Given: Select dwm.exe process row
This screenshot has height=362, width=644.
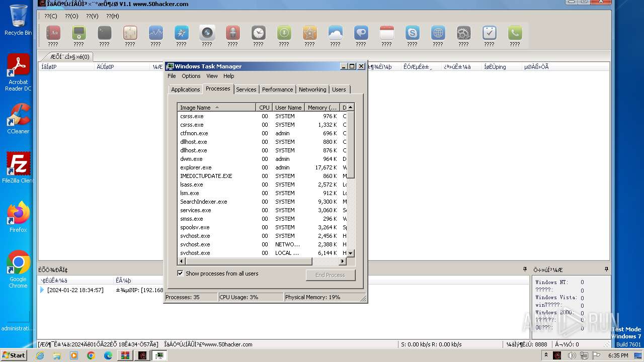Looking at the screenshot, I should click(262, 159).
